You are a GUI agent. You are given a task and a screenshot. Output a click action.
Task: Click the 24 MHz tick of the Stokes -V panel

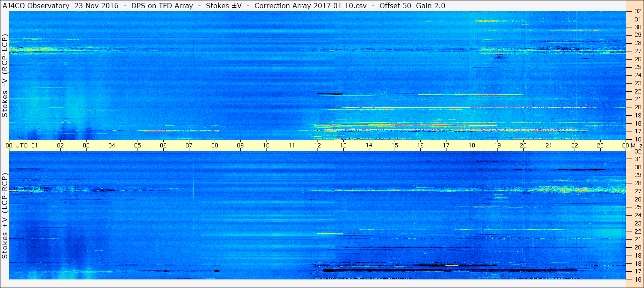[638, 75]
